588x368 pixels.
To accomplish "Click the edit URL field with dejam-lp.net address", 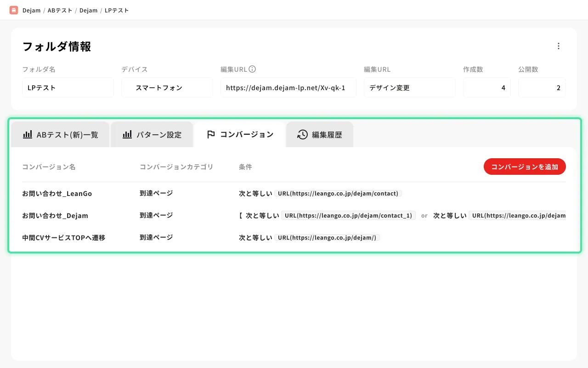I will click(x=288, y=87).
